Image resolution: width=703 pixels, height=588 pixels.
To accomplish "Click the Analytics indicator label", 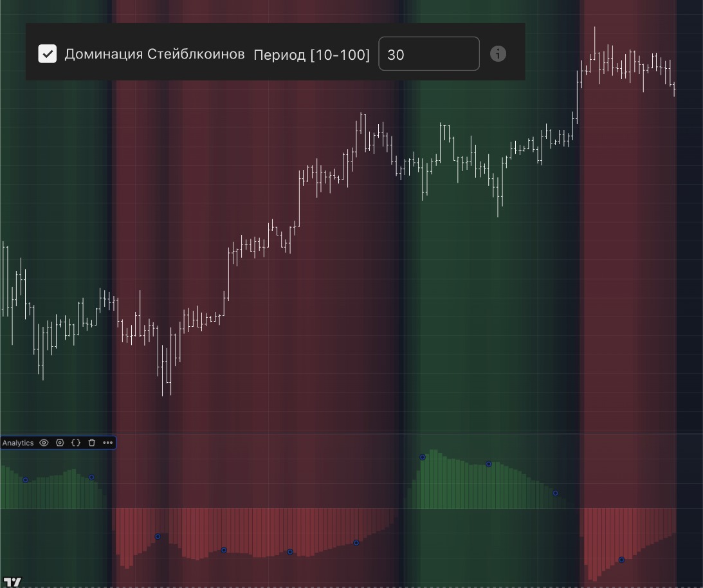I will point(18,443).
